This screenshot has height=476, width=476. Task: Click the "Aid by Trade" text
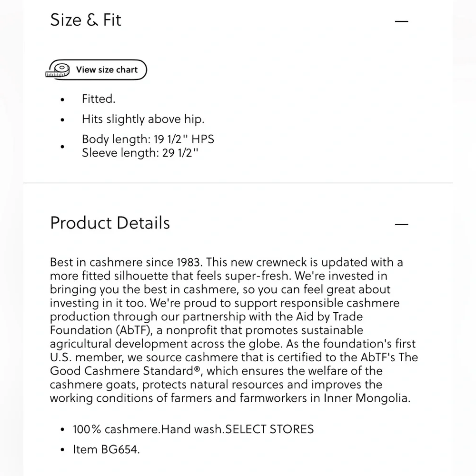(x=329, y=317)
